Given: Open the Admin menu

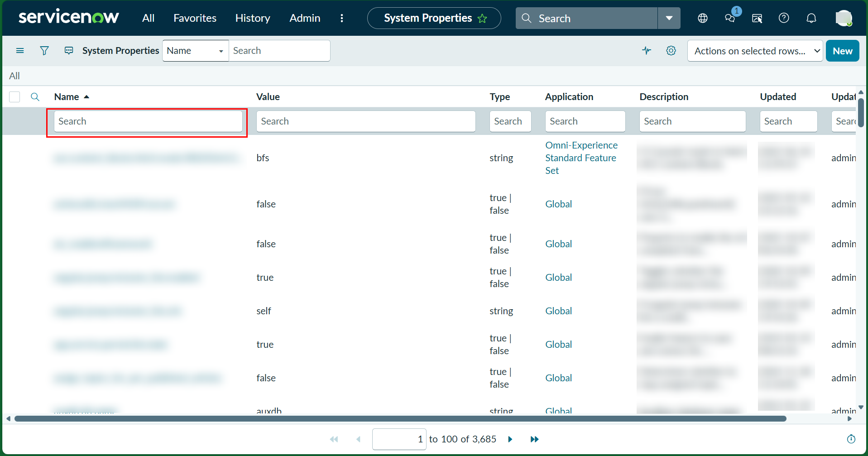Looking at the screenshot, I should tap(305, 18).
